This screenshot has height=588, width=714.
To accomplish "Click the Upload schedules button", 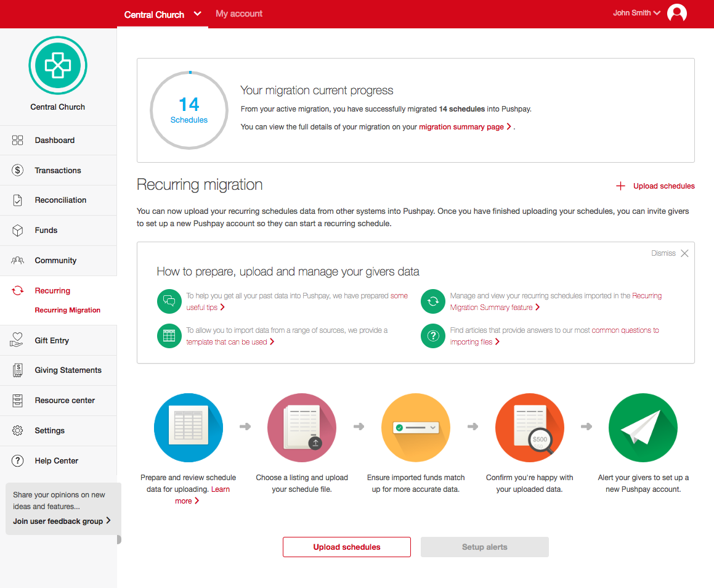I will (346, 547).
